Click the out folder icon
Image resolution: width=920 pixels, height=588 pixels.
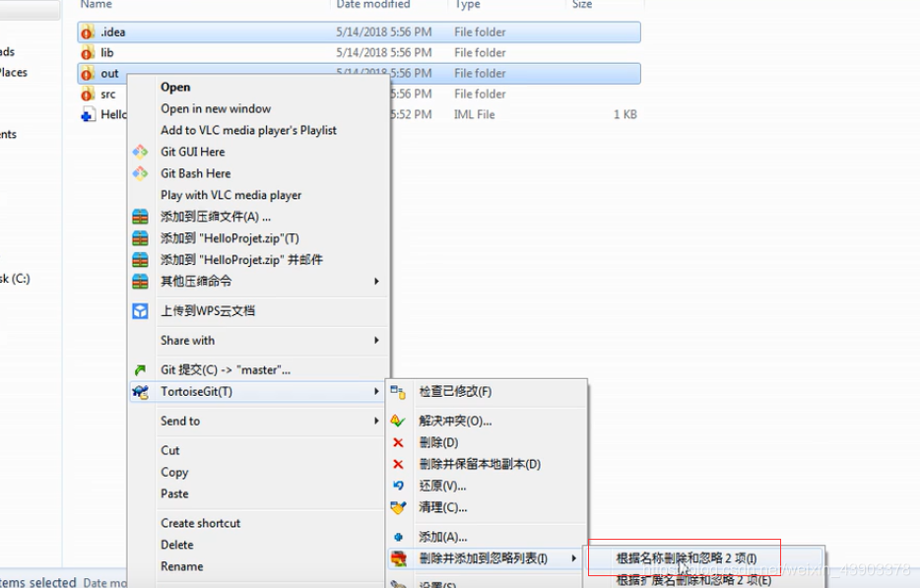pos(88,73)
